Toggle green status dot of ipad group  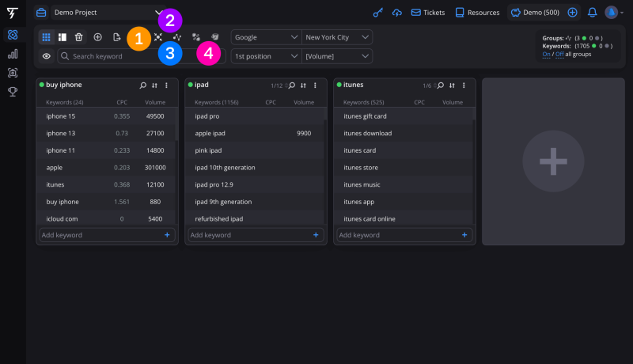point(191,85)
